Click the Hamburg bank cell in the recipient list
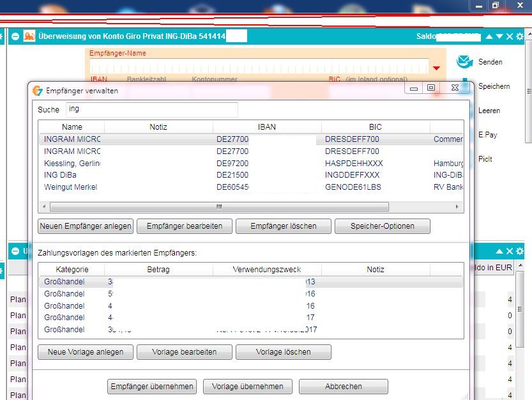This screenshot has width=532, height=400. 448,164
